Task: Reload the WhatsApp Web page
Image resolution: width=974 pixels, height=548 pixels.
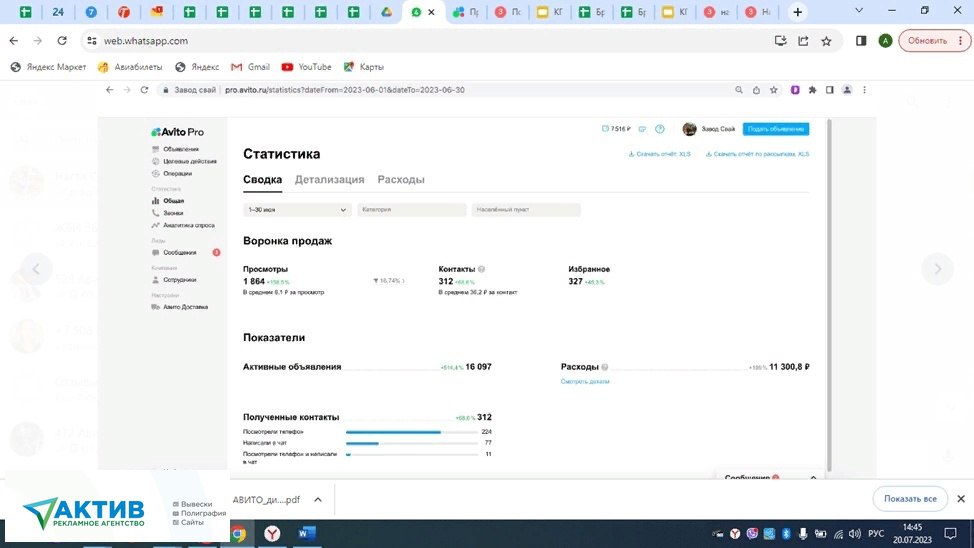Action: click(x=63, y=41)
